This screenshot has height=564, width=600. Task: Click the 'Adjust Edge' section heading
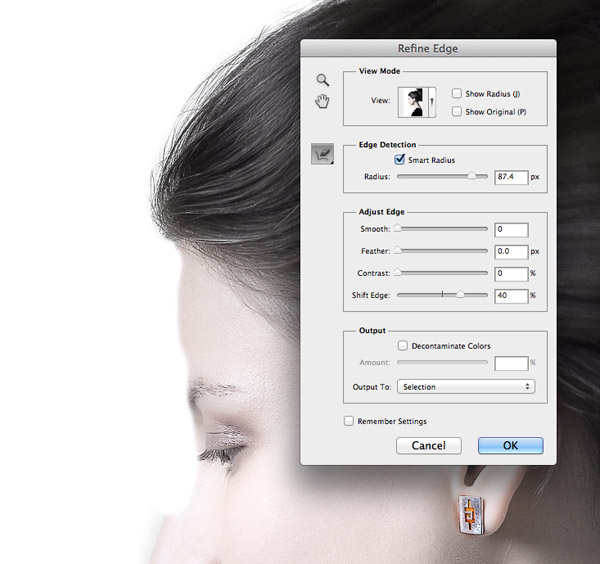coord(382,212)
